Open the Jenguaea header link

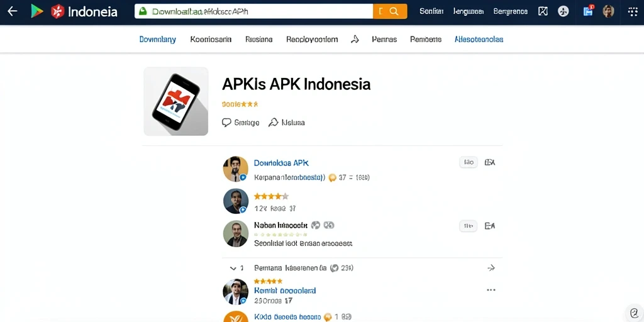(468, 11)
